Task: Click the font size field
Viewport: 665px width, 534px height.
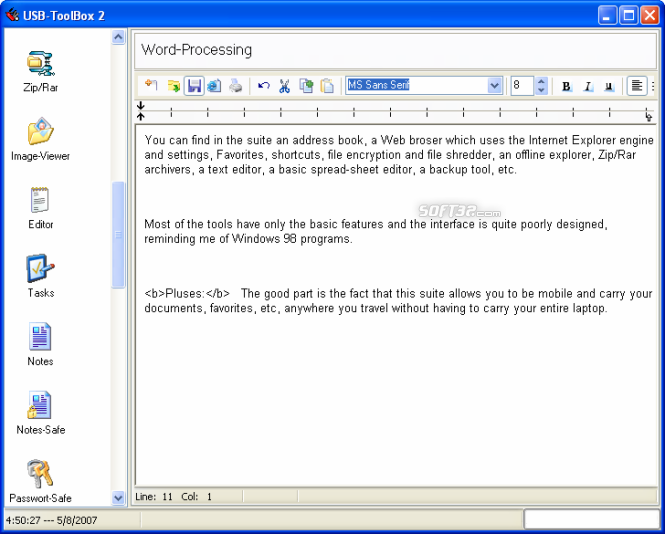Action: pyautogui.click(x=522, y=86)
